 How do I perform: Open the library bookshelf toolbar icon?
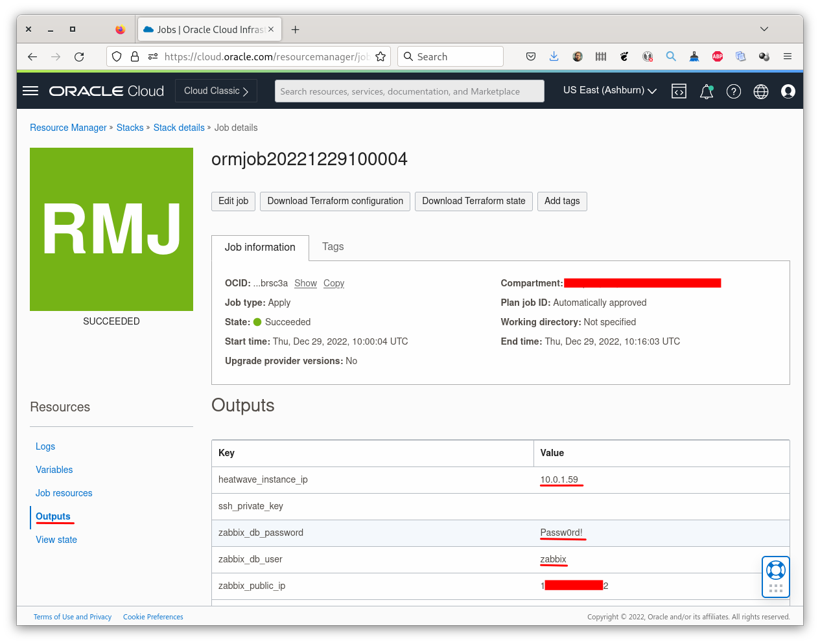click(601, 56)
